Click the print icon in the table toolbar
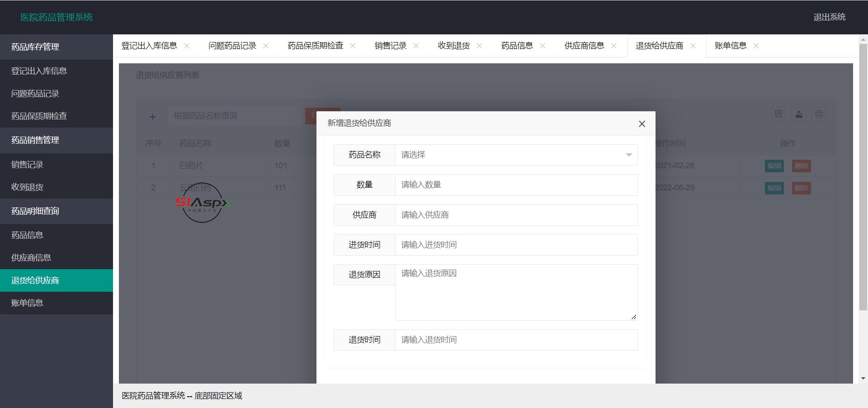The width and height of the screenshot is (868, 408). click(818, 114)
